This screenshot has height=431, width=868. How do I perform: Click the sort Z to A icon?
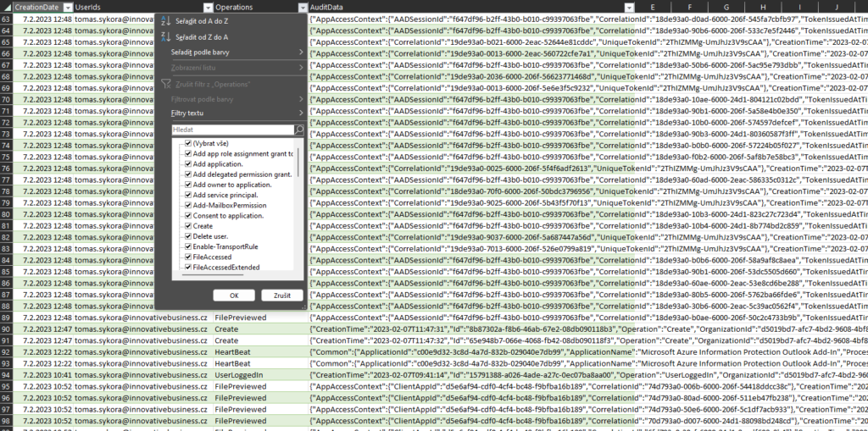165,36
